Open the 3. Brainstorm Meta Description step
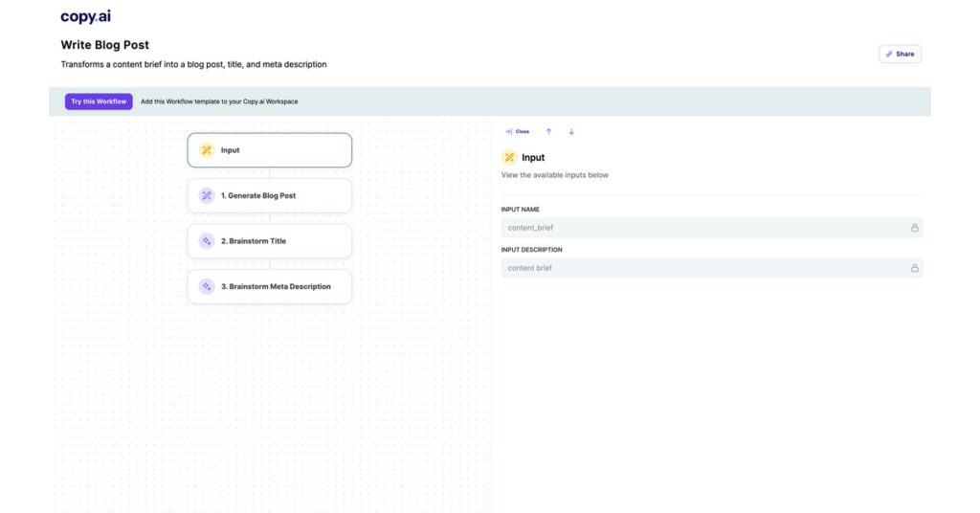The width and height of the screenshot is (980, 513). [276, 286]
